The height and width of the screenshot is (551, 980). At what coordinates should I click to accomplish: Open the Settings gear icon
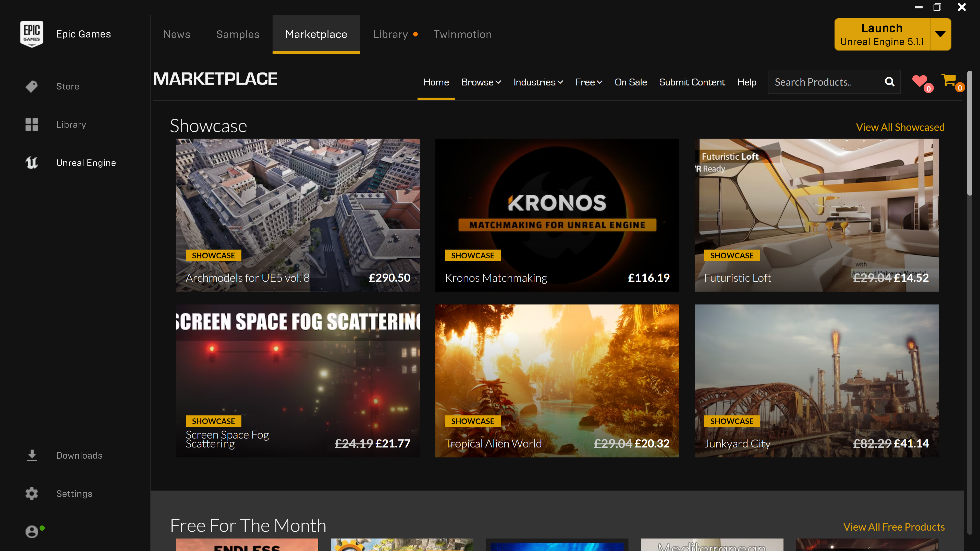point(32,494)
